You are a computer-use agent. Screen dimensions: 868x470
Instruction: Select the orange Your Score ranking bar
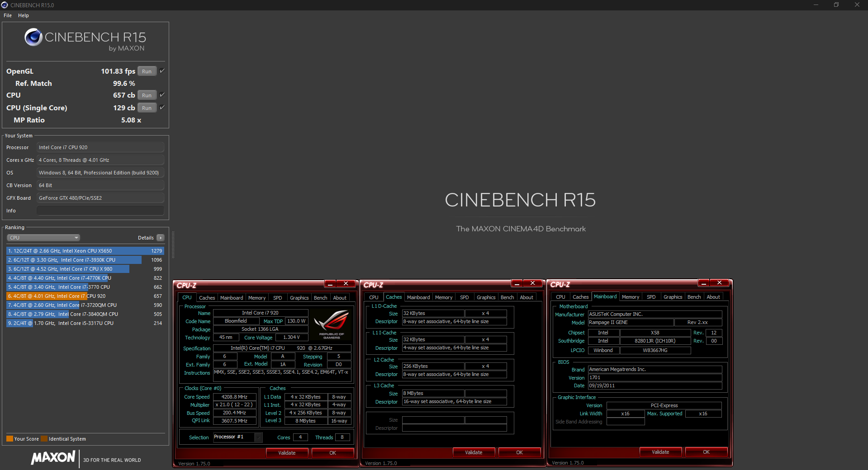tap(47, 296)
